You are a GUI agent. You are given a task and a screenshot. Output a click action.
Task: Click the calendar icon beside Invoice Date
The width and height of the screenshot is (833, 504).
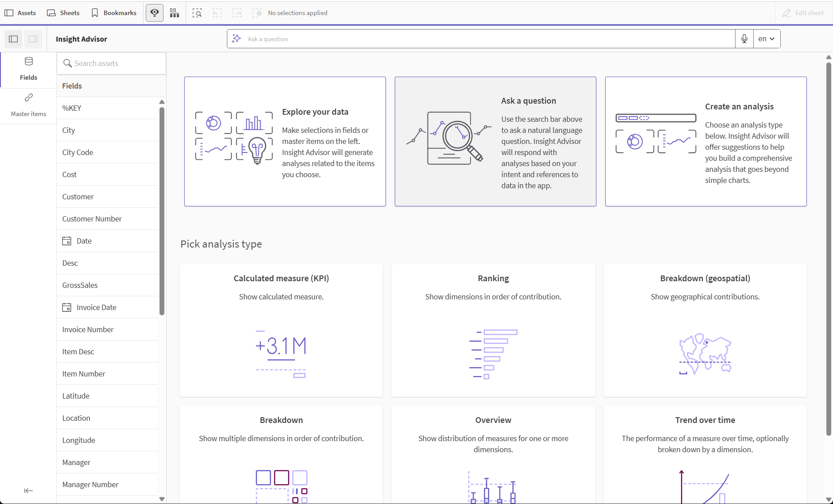click(67, 307)
